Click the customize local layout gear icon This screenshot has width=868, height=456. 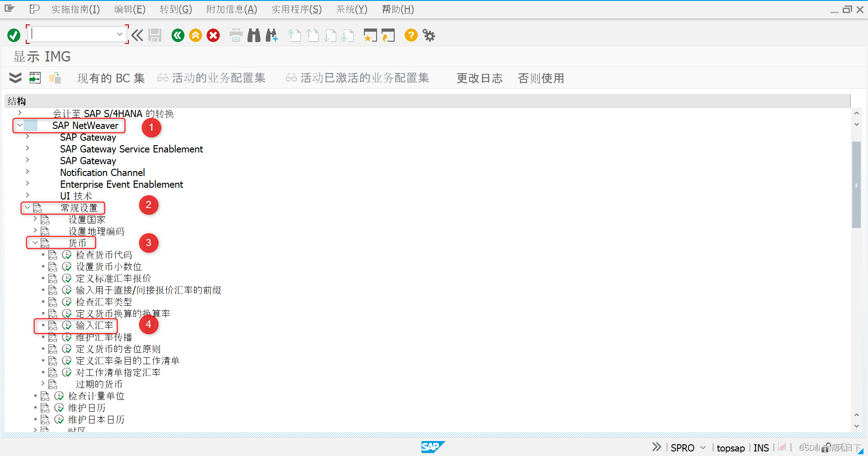click(x=428, y=35)
